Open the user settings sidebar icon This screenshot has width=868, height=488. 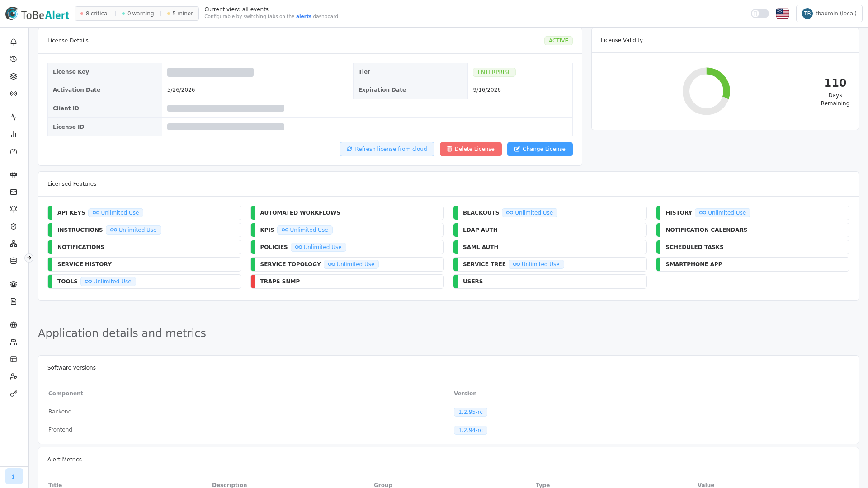point(14,376)
